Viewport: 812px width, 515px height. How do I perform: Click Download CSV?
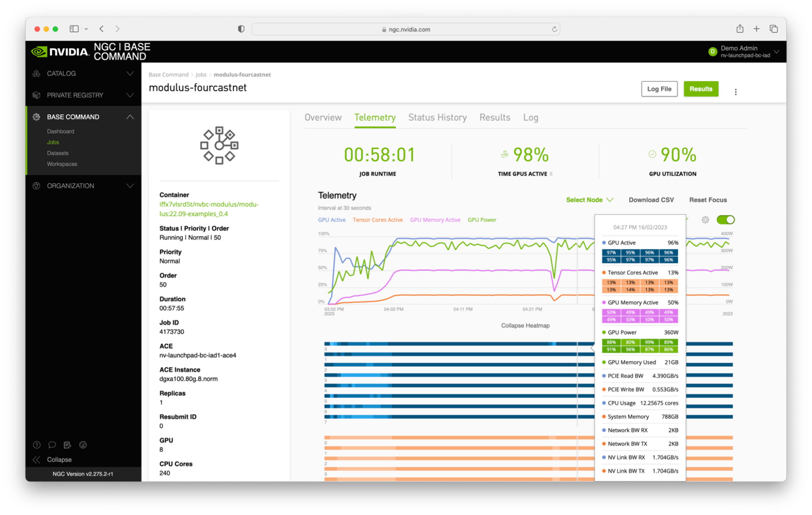point(651,200)
